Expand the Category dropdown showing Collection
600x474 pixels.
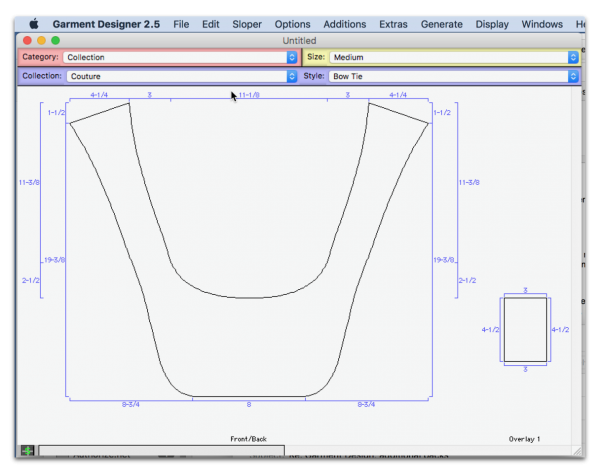point(180,57)
